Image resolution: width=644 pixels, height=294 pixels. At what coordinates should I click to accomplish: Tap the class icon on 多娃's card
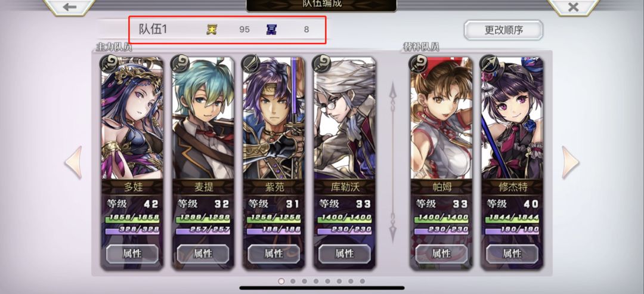pos(109,64)
